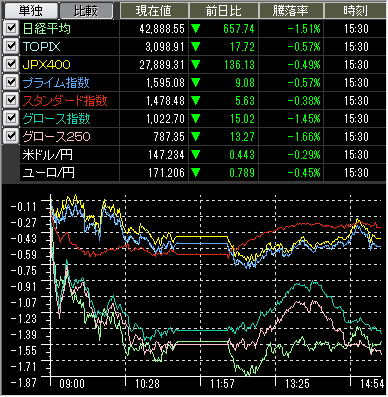Screen dimensions: 388x397
Task: Uncheck the 日経平均 checkbox
Action: click(x=11, y=28)
